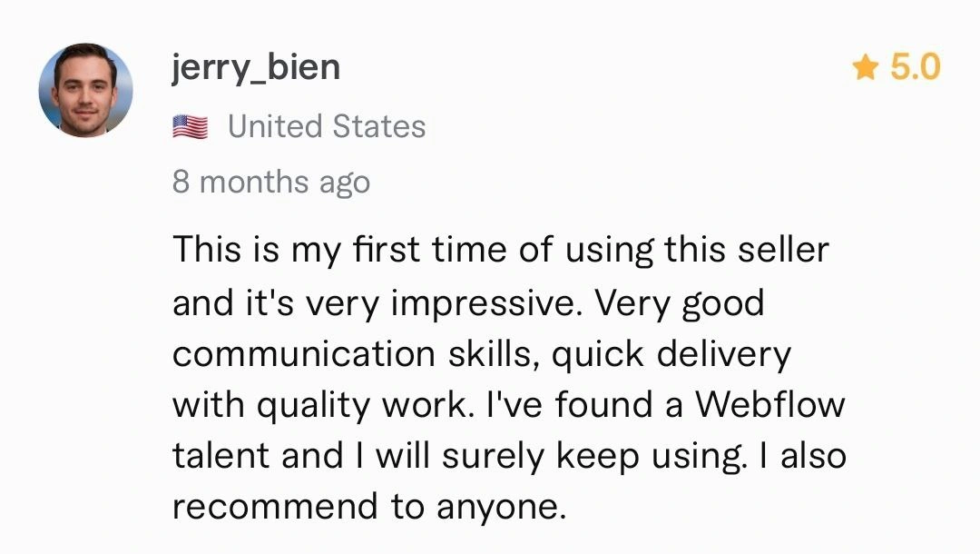
Task: Click "Very good" in the review text
Action: coord(679,302)
